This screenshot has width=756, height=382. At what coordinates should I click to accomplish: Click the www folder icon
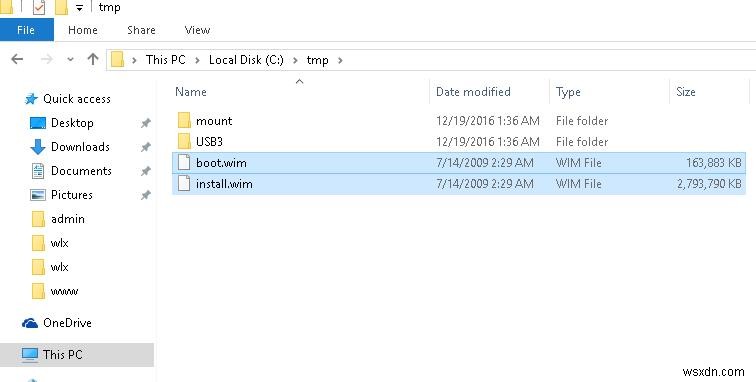38,291
